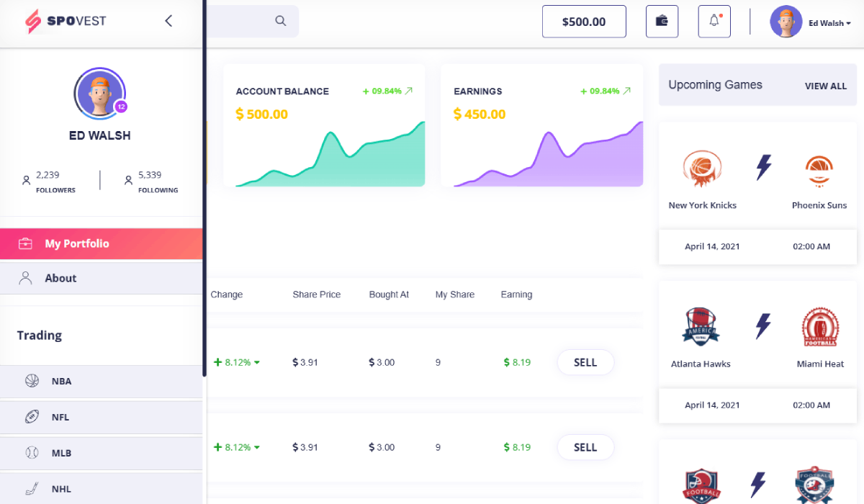
Task: Click the Phoenix Suns logo
Action: (x=819, y=170)
